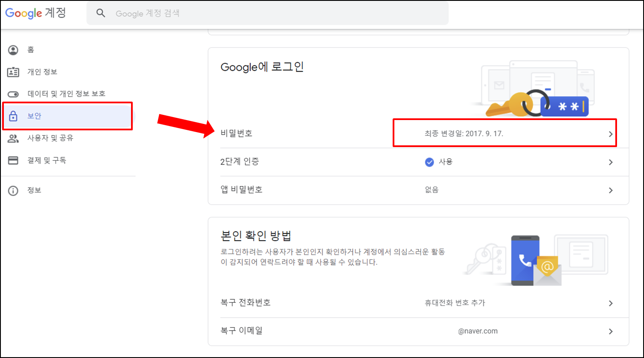
Task: Select the 보안 sidebar item
Action: tap(68, 116)
